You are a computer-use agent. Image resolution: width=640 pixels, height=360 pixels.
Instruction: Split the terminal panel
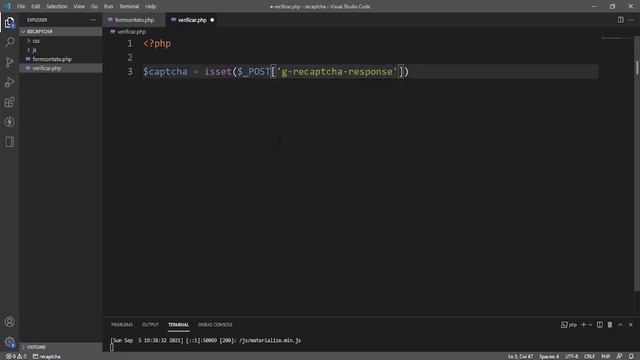[600, 325]
